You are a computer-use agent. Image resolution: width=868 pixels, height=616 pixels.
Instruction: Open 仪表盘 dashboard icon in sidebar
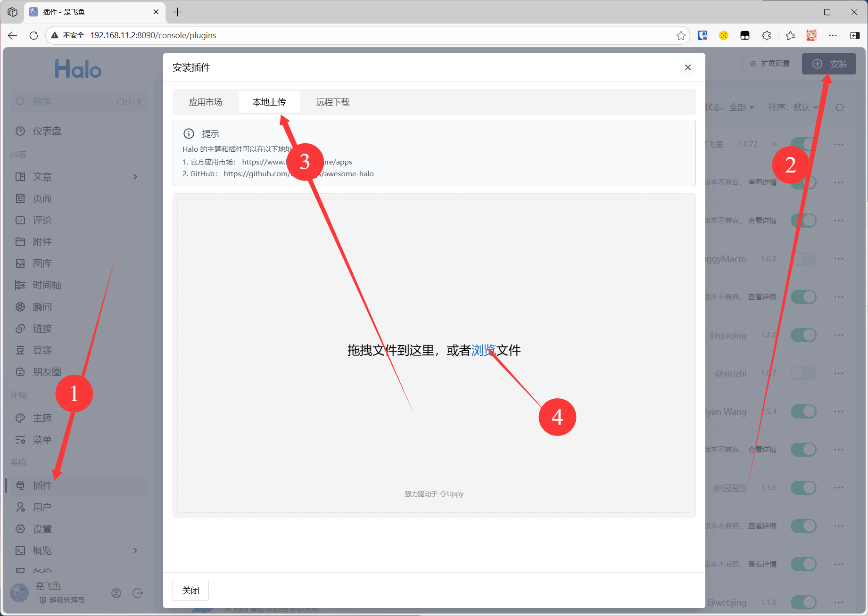[20, 131]
